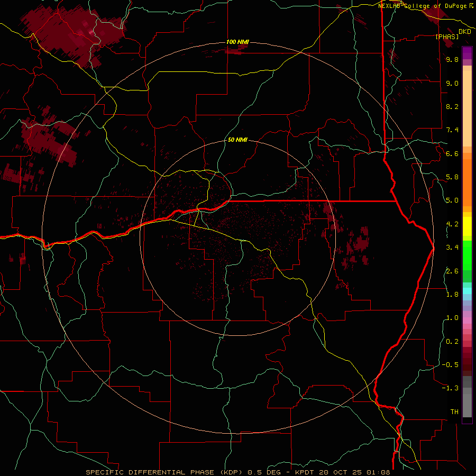Screen dimensions: 476x476
Task: Select the 3.4 value on the color scale
Action: point(452,248)
